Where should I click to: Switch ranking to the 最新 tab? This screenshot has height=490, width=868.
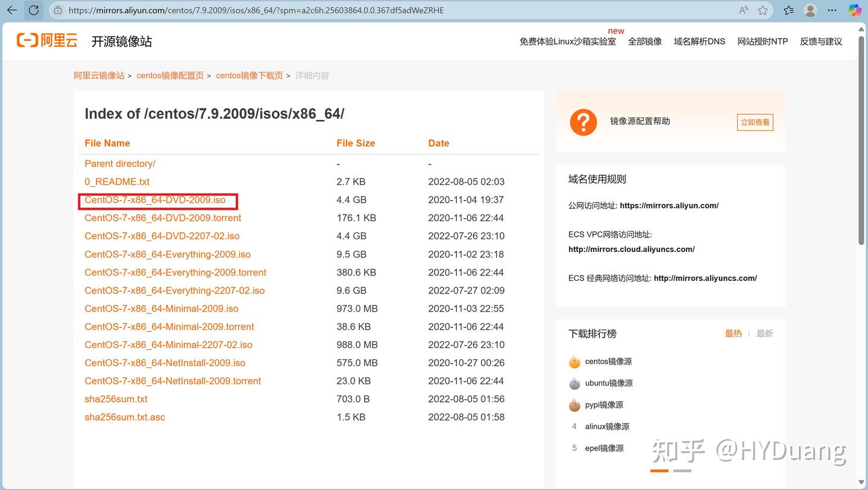764,333
